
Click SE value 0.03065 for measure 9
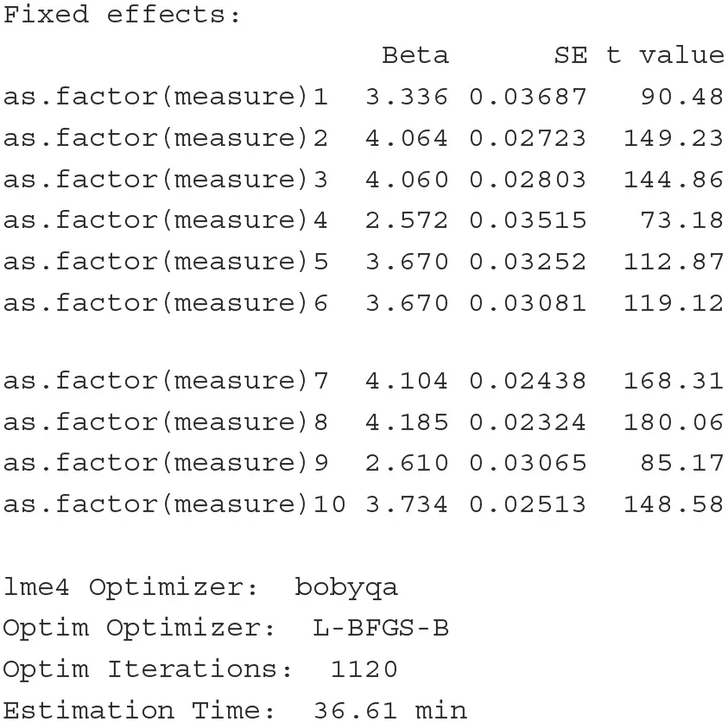pos(528,463)
